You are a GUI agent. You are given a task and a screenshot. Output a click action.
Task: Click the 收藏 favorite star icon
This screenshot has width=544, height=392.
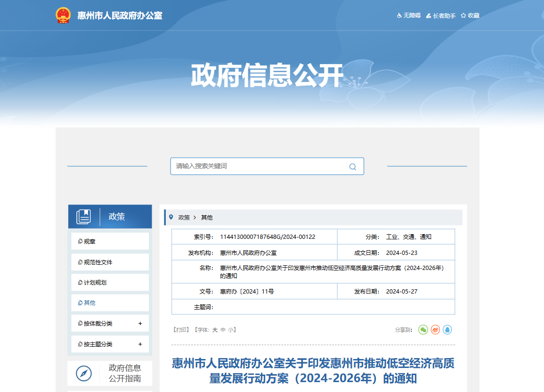[x=463, y=15]
